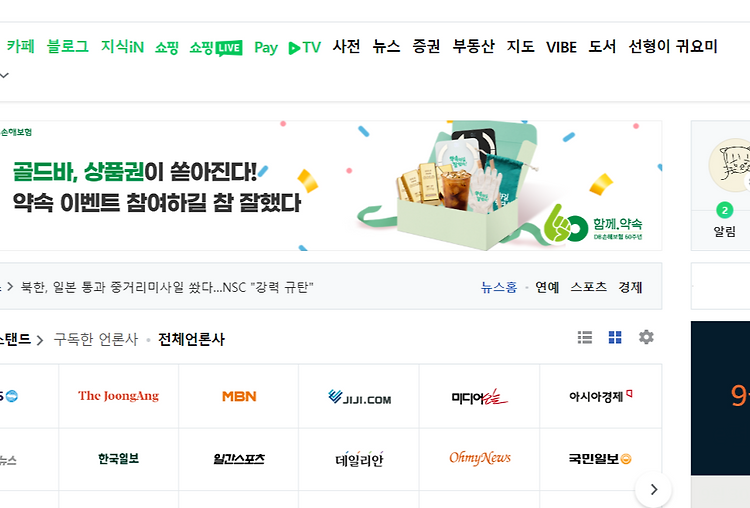
Task: Open the 골드바 상품권 event banner
Action: coord(331,186)
